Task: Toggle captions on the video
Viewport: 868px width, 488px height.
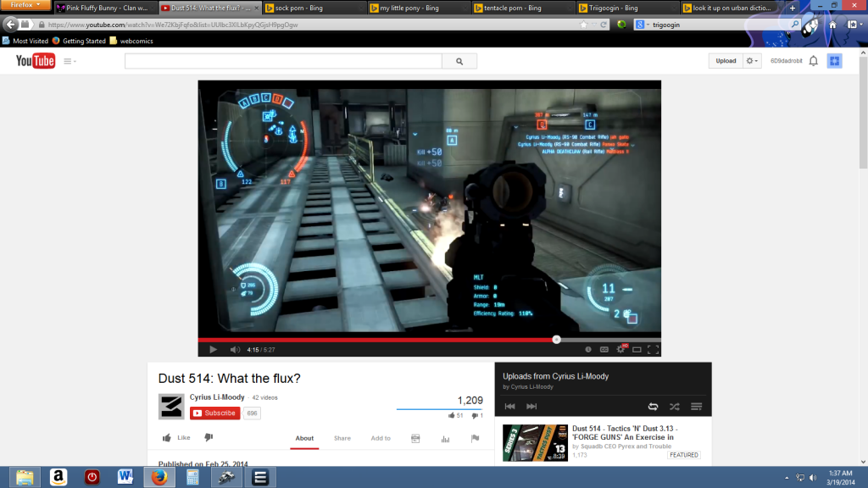Action: tap(604, 350)
